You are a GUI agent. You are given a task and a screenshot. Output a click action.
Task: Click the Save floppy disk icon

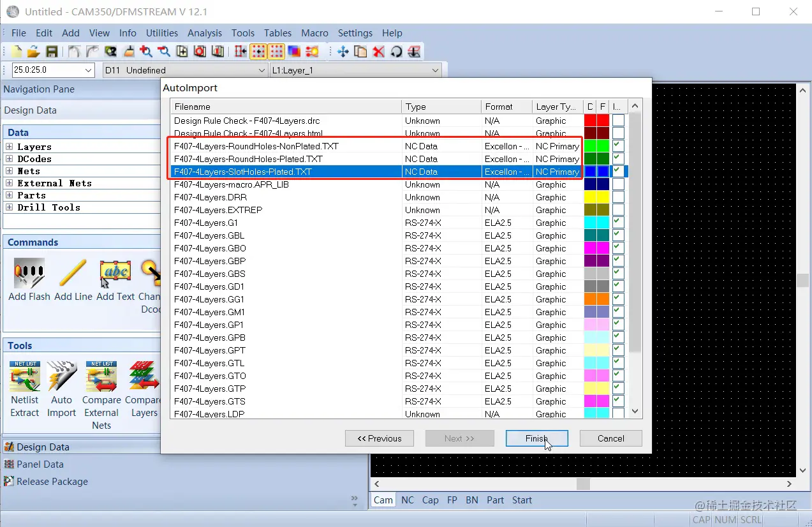tap(52, 52)
